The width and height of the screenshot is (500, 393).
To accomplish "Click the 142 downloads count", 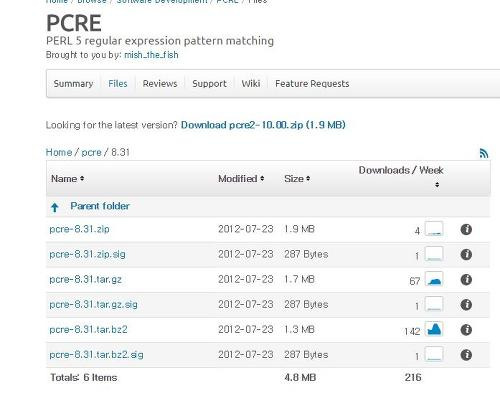I will tap(412, 331).
